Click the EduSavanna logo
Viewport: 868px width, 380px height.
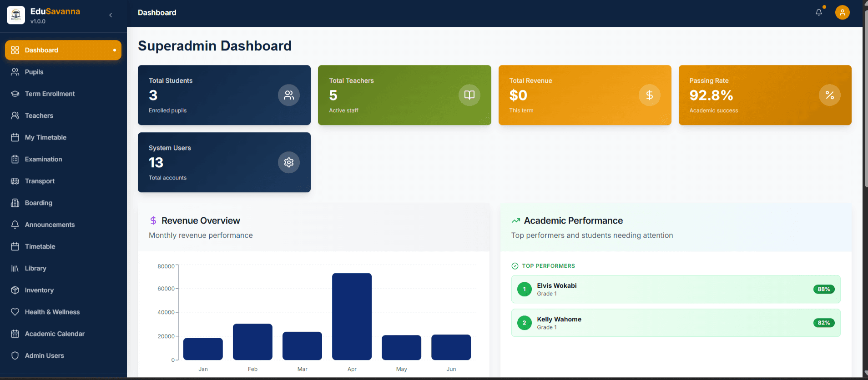click(16, 15)
